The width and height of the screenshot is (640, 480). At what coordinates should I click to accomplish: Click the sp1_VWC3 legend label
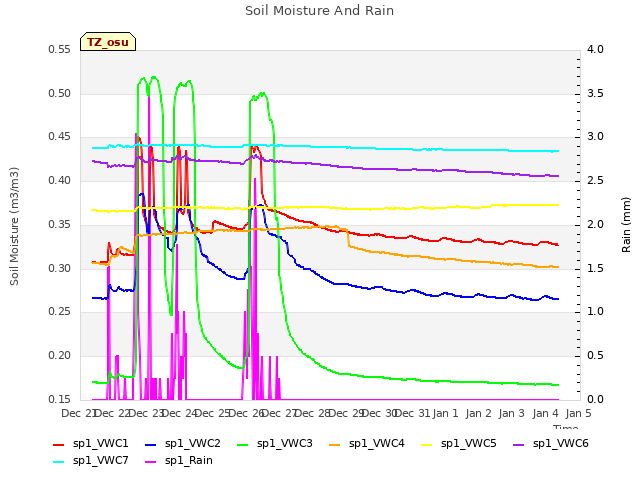click(284, 444)
